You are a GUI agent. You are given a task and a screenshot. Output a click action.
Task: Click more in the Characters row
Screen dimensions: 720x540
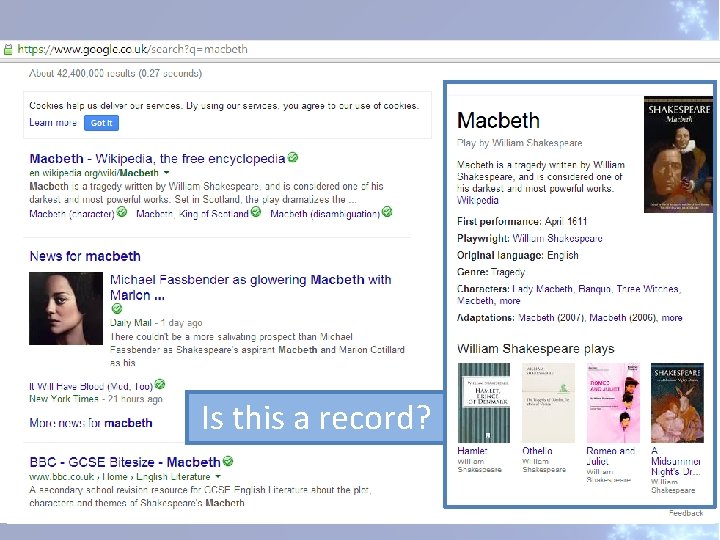pyautogui.click(x=510, y=301)
